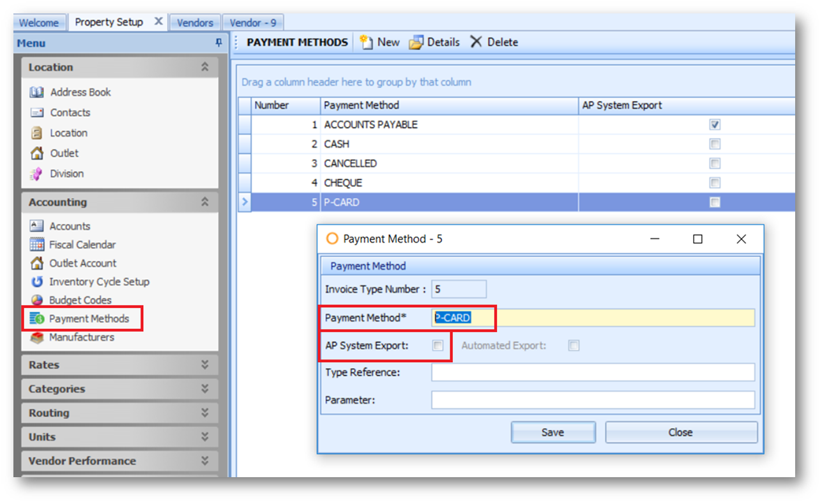
Task: Click the Outlet Account house icon
Action: coord(37,263)
